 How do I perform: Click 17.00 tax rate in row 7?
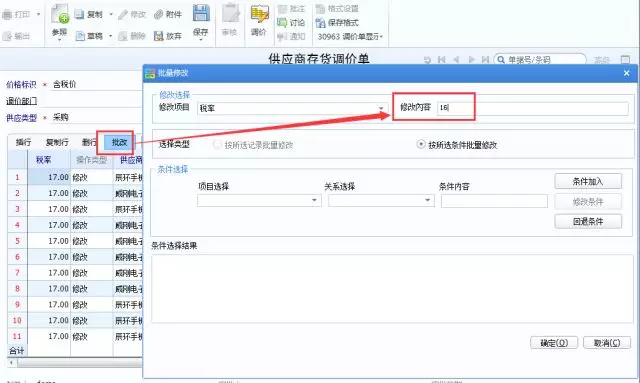point(49,273)
